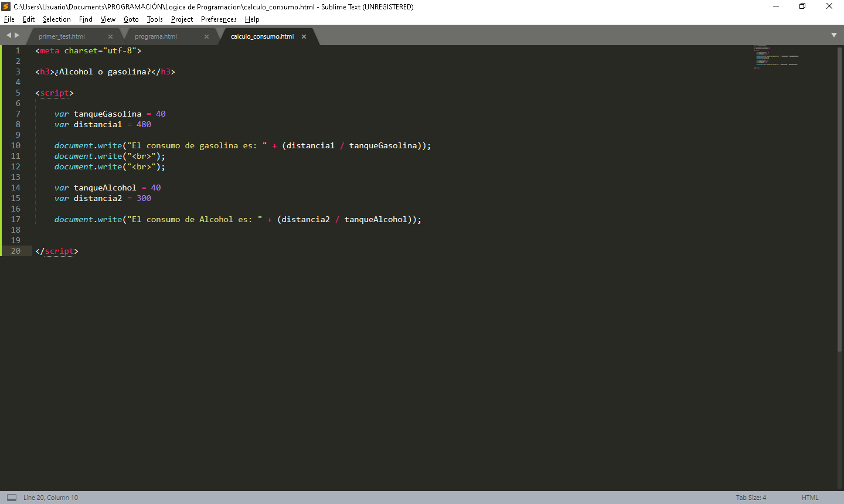The height and width of the screenshot is (504, 844).
Task: Go to next tab using right arrow
Action: 17,35
